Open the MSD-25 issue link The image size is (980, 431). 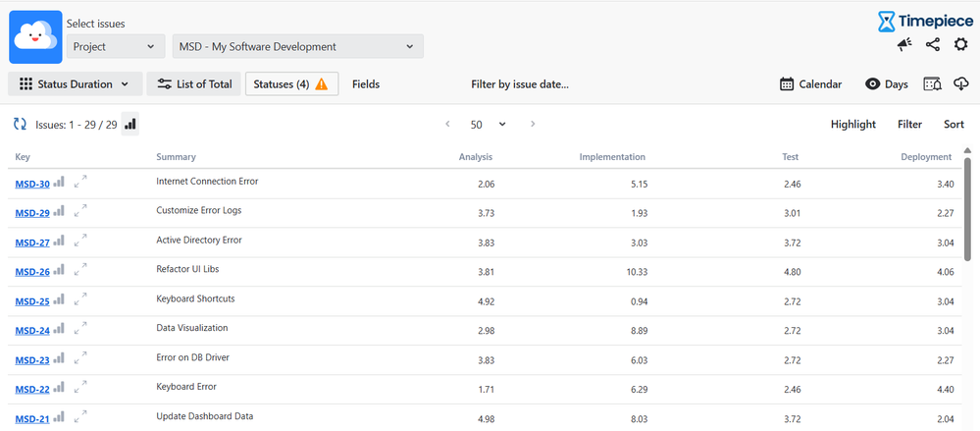click(x=32, y=301)
